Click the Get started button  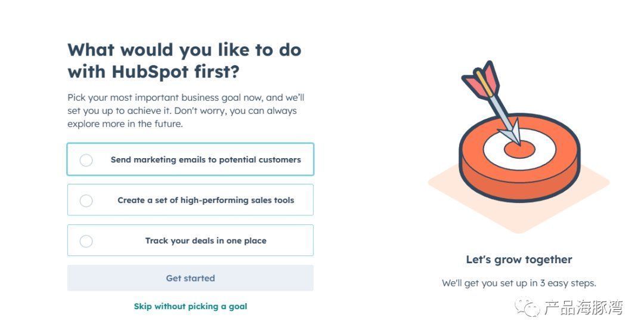(x=190, y=278)
